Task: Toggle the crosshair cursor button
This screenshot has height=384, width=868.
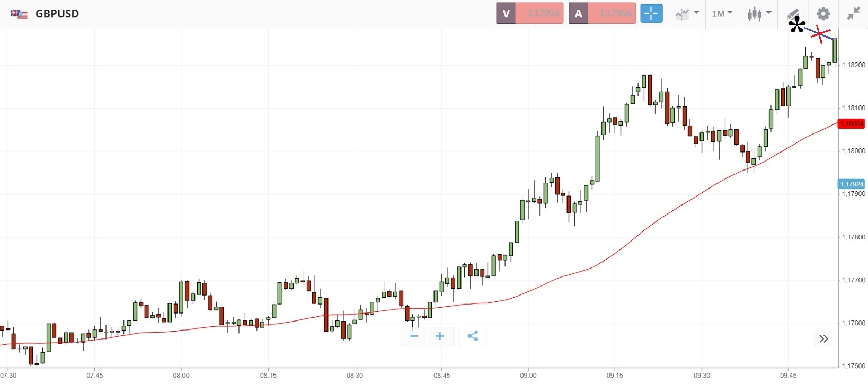Action: click(x=651, y=14)
